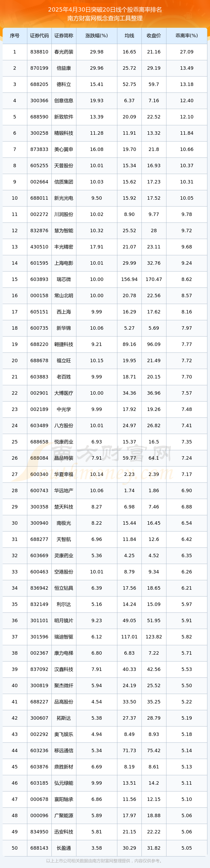
Task: Select stock name 南极光
Action: (x=64, y=523)
